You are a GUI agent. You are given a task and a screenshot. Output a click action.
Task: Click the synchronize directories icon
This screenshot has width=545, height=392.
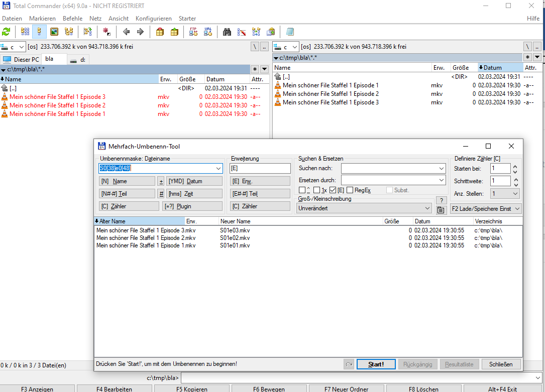tap(256, 32)
